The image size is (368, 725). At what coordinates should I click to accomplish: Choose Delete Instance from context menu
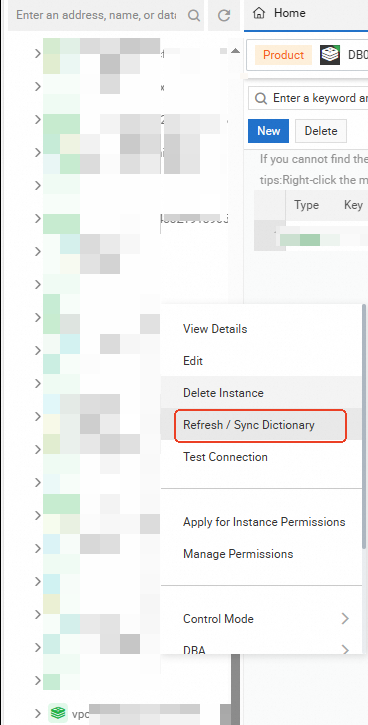[x=223, y=393]
